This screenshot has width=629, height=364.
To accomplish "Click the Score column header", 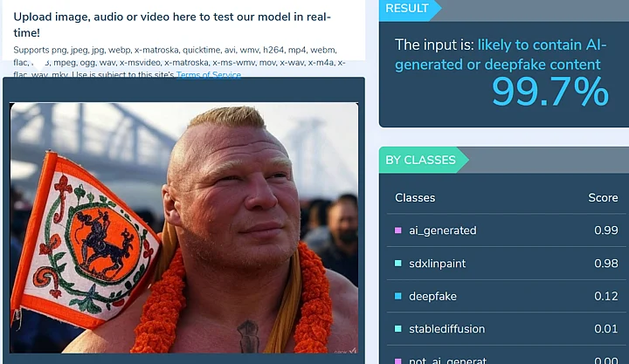I will point(603,197).
